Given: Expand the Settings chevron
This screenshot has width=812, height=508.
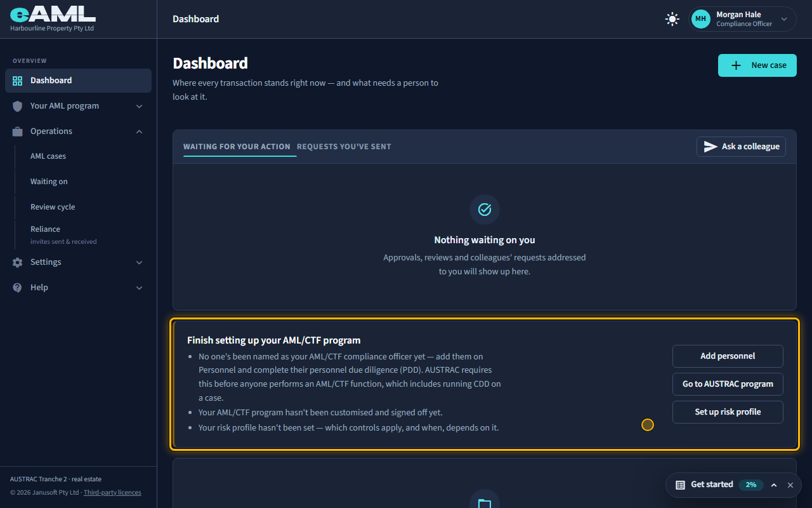Looking at the screenshot, I should tap(140, 262).
